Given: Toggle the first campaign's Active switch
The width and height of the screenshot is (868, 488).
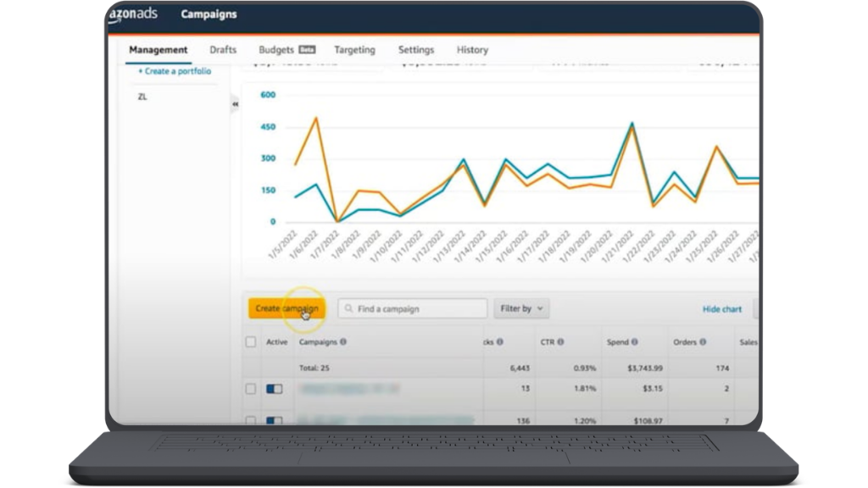Looking at the screenshot, I should pos(275,389).
